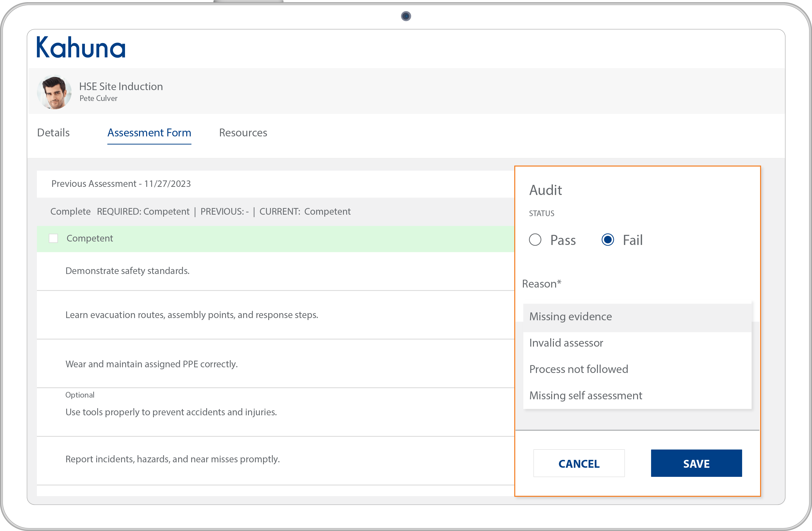Open Pete Culver's profile photo
This screenshot has height=531, width=812.
(54, 92)
